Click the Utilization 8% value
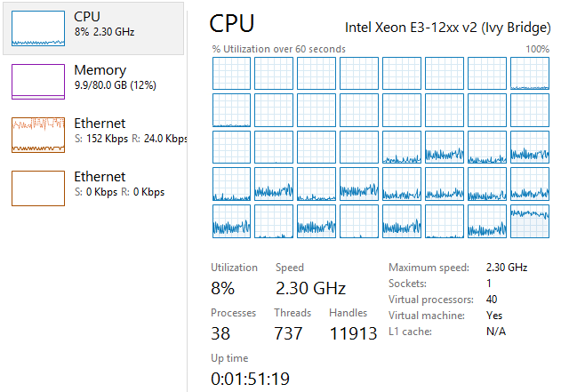The image size is (561, 392). click(222, 288)
